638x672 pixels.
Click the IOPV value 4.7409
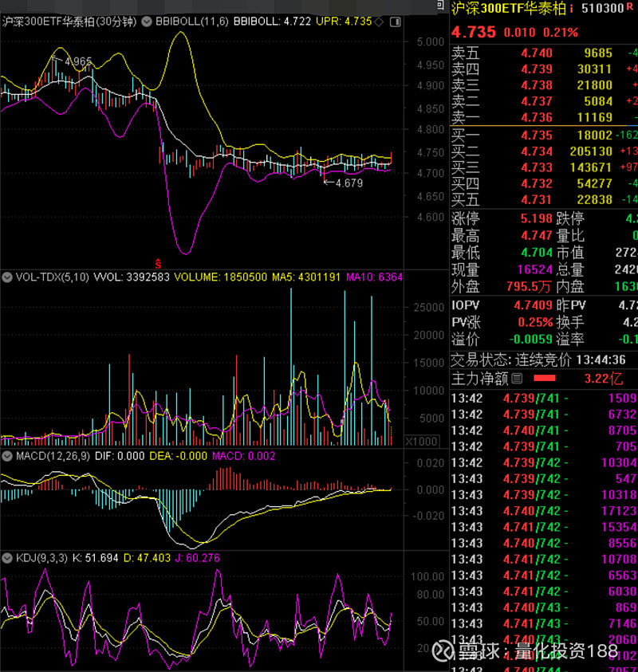click(533, 305)
